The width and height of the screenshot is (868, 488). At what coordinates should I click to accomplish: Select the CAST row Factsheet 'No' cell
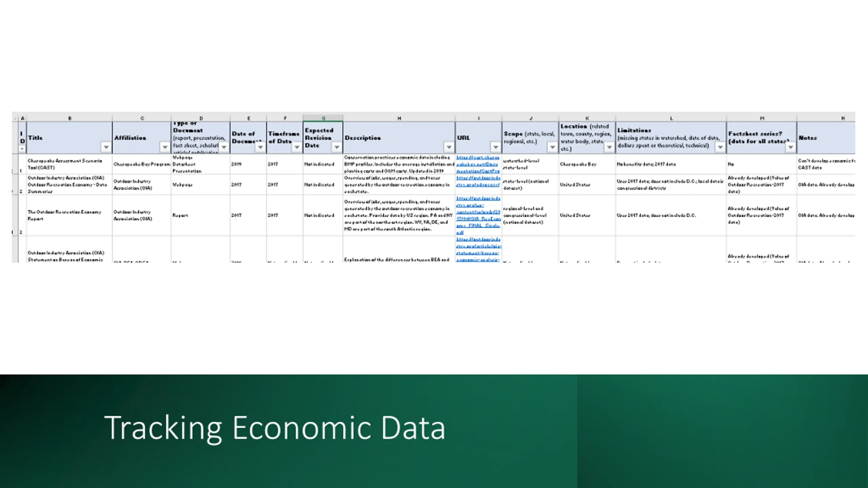tap(762, 164)
